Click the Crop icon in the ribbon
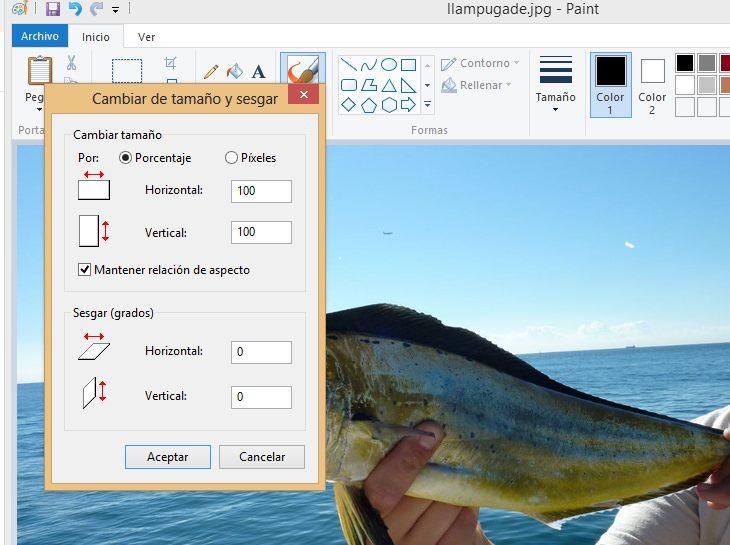 click(170, 62)
